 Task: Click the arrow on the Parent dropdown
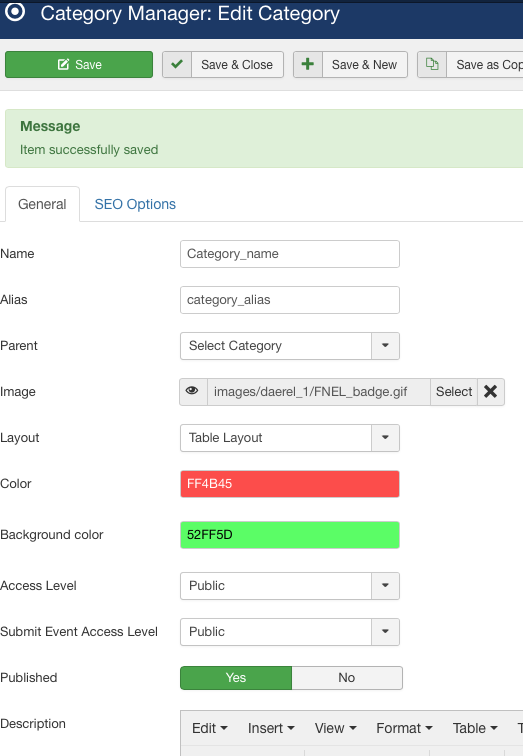pyautogui.click(x=385, y=346)
